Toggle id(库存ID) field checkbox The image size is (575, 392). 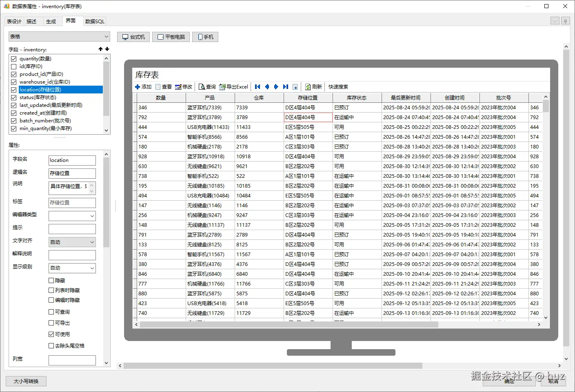(x=14, y=66)
